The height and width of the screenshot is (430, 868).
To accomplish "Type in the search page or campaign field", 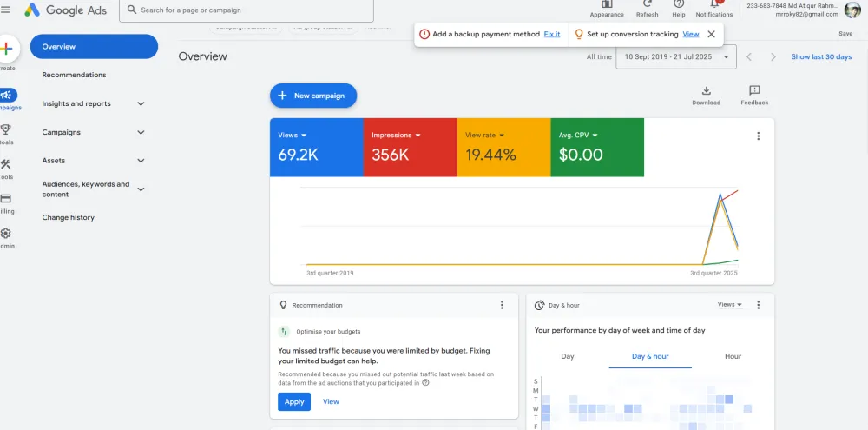I will 252,10.
